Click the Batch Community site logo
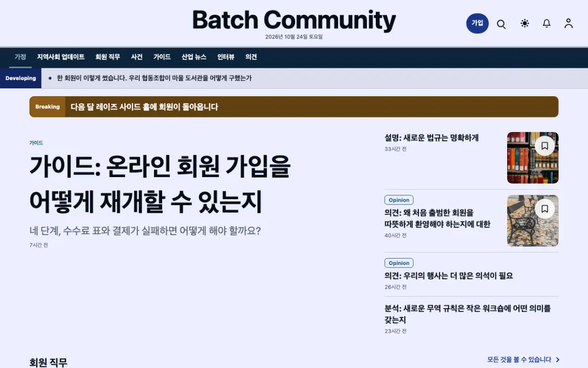Viewport: 588px width, 368px height. pos(294,21)
